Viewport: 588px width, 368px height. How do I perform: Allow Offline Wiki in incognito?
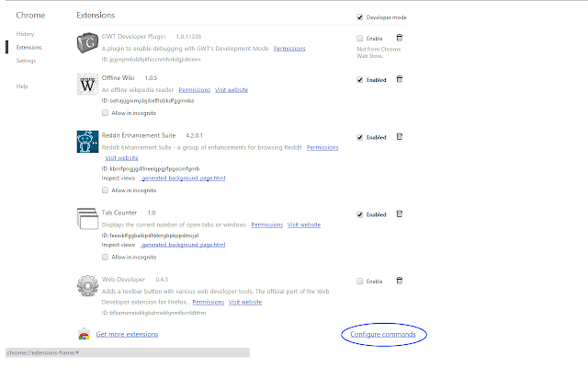pyautogui.click(x=105, y=112)
